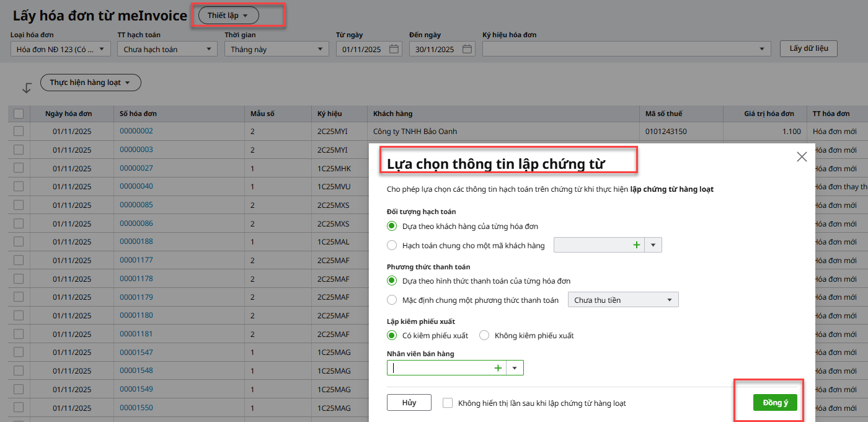Open 'Thực hiện hàng loạt' menu

[x=91, y=83]
